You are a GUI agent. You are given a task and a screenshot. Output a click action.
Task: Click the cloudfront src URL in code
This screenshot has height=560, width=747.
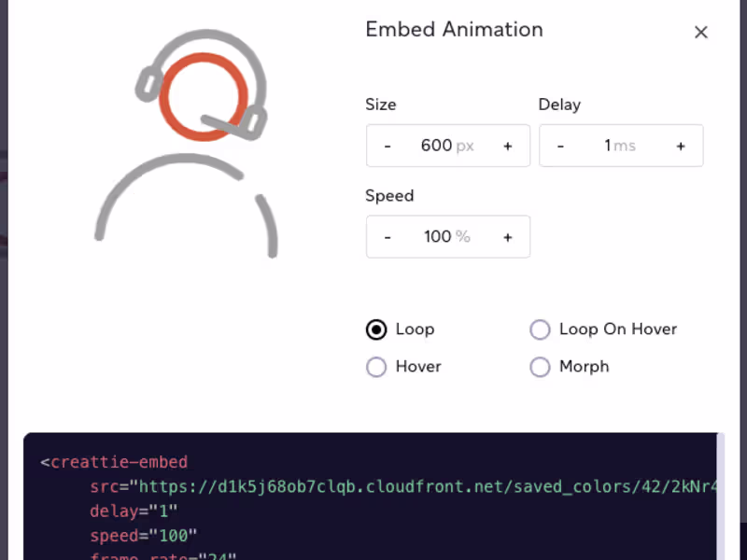[428, 486]
